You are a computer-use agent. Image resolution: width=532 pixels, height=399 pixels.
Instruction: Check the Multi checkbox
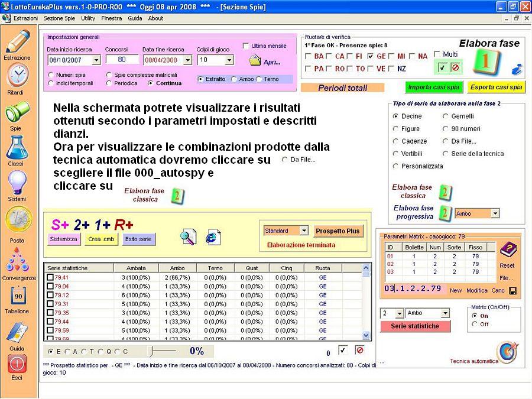pyautogui.click(x=437, y=54)
